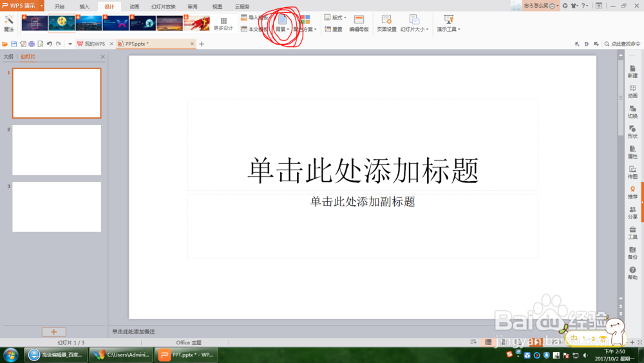Open the 推荐 recommend sidebar icon
644x363 pixels.
pos(632,192)
